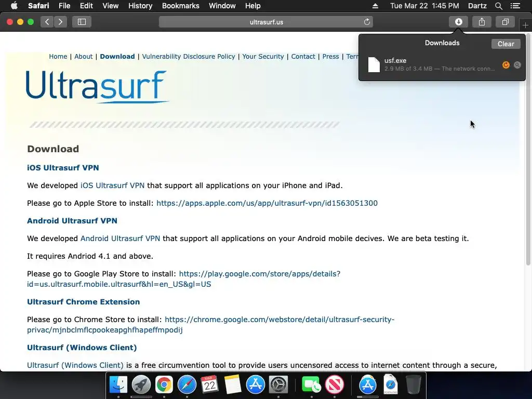
Task: Go back with Safari's back arrow
Action: (x=47, y=22)
